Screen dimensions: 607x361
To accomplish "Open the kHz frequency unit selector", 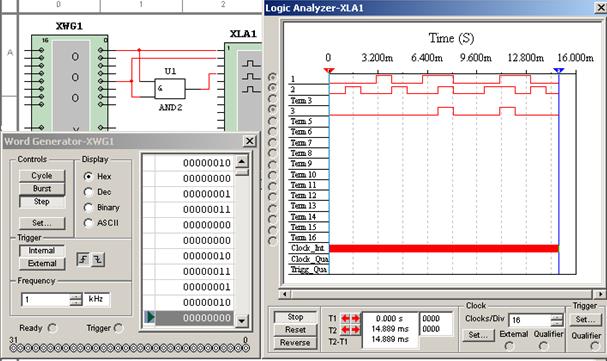I will click(x=96, y=299).
